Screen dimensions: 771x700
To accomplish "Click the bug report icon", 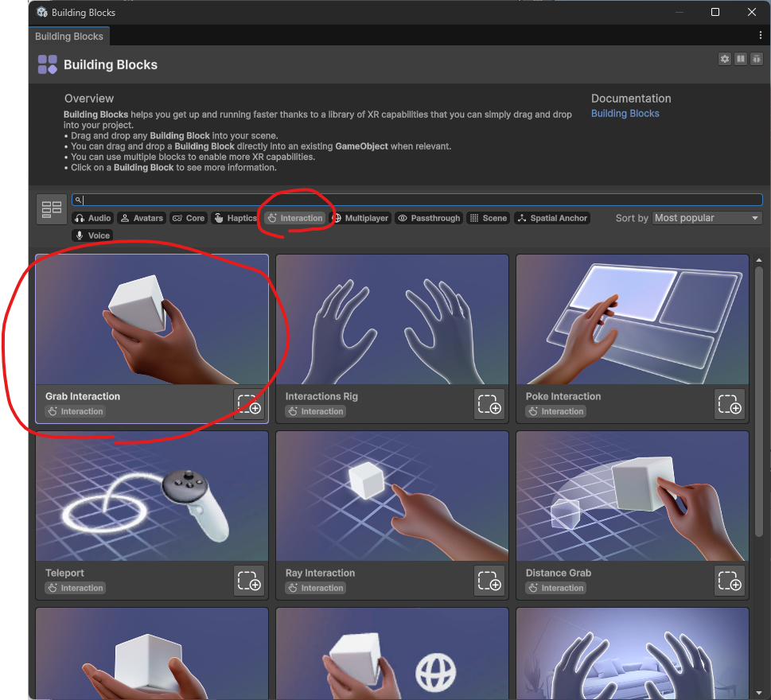I will click(x=756, y=59).
